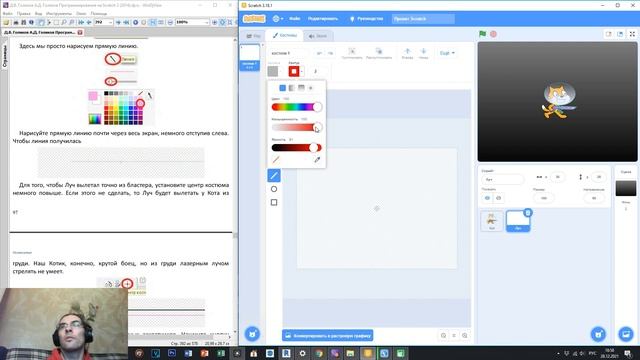
Task: Choose the transparent (no color) slash swatch
Action: pyautogui.click(x=276, y=160)
